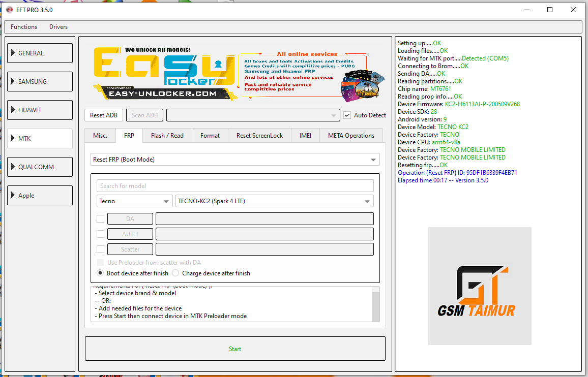
Task: Click the Device SDK: 28 line
Action: (x=417, y=112)
